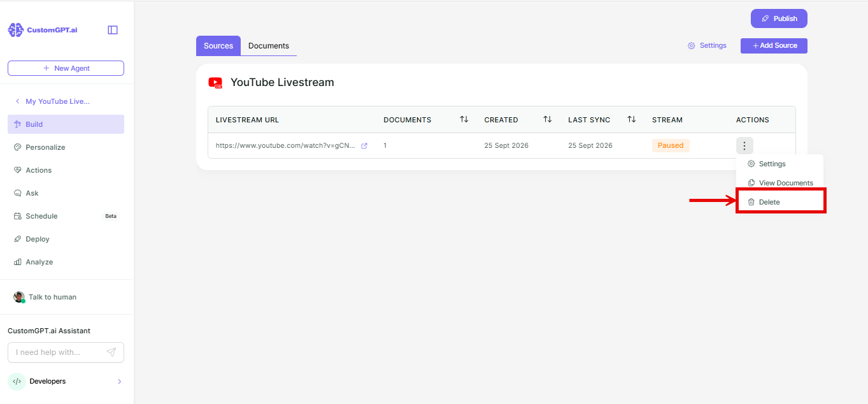Expand the Developers section chevron
This screenshot has height=404, width=868.
120,382
